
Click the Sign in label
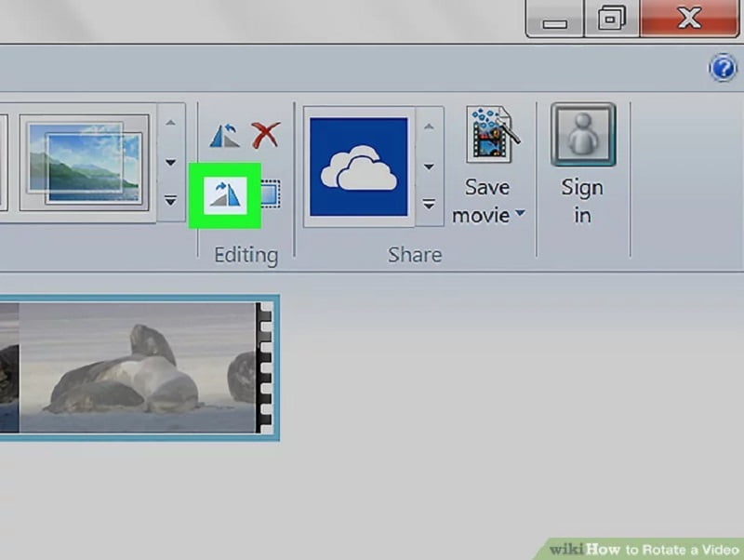click(583, 201)
